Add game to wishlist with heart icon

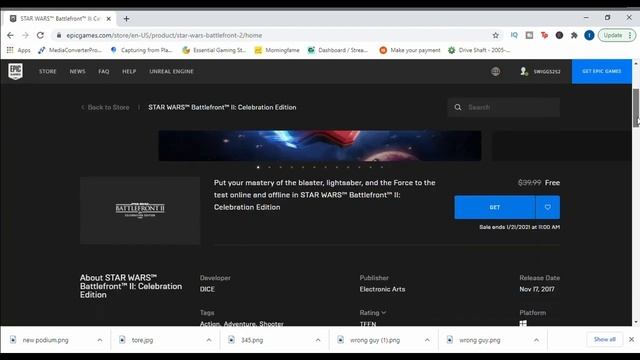tap(548, 207)
